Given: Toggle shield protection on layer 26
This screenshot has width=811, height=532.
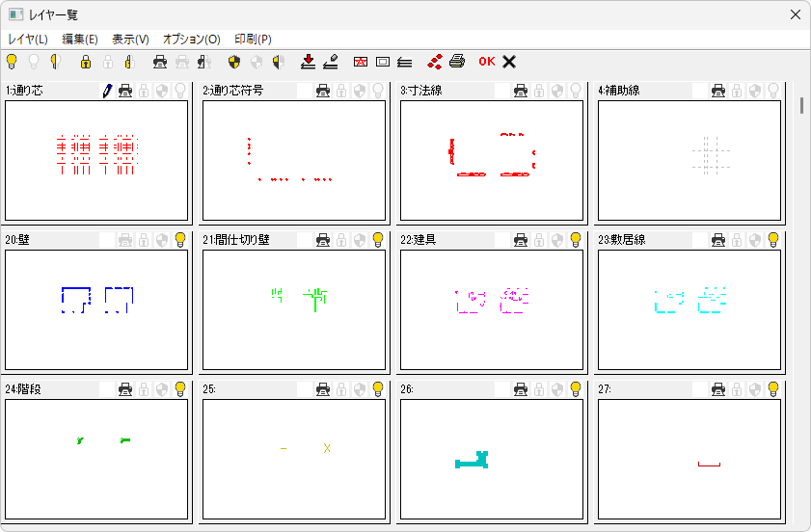Looking at the screenshot, I should (x=557, y=389).
